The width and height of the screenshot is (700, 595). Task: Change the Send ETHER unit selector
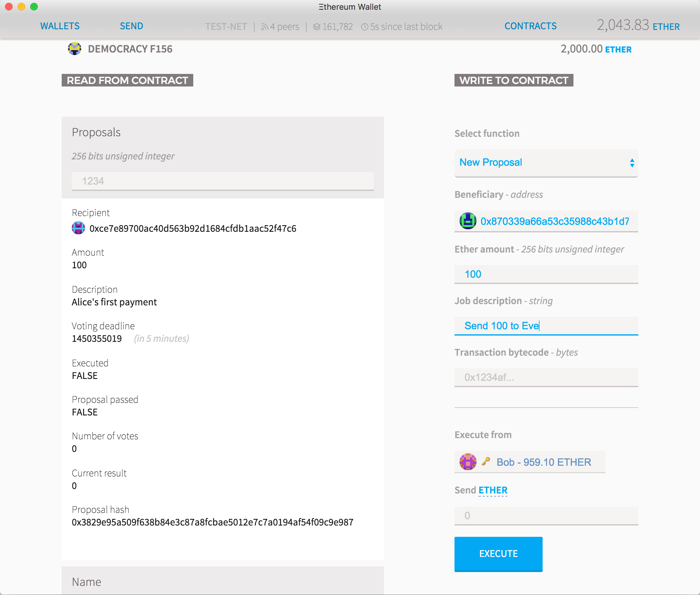coord(493,490)
